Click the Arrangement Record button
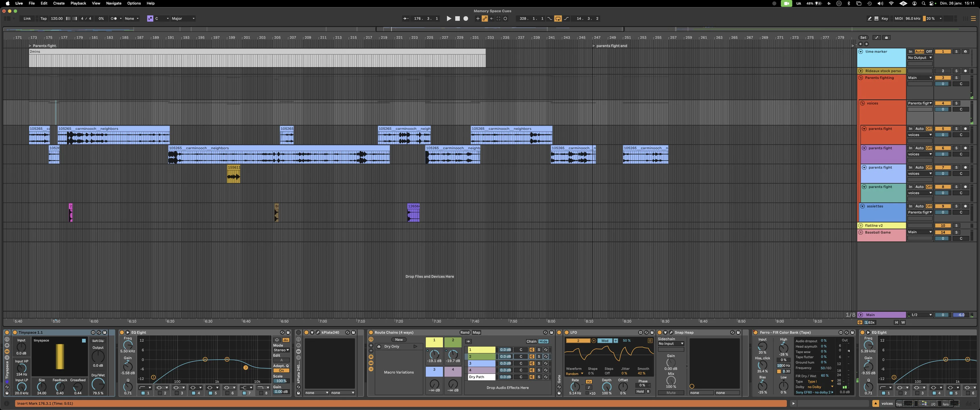This screenshot has width=980, height=410. tap(465, 18)
